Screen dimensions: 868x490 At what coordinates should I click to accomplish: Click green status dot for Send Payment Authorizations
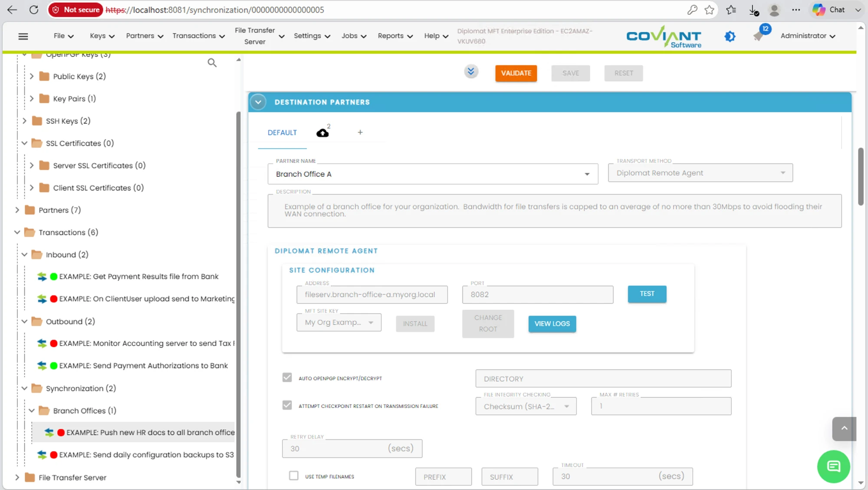pos(54,365)
